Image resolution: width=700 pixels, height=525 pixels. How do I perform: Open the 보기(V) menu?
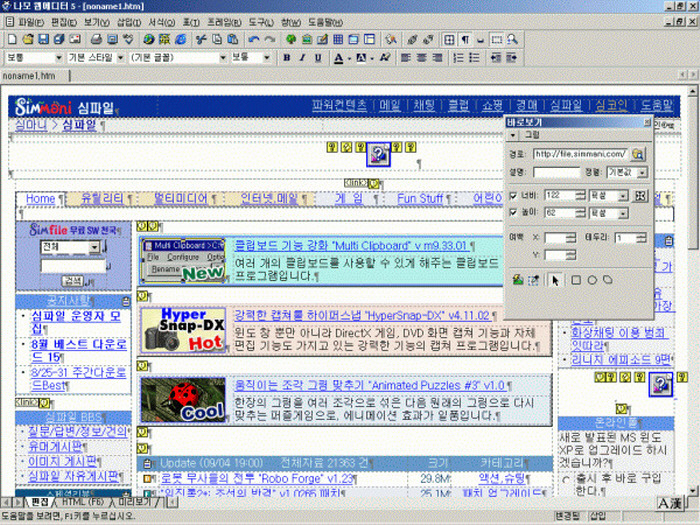coord(96,22)
